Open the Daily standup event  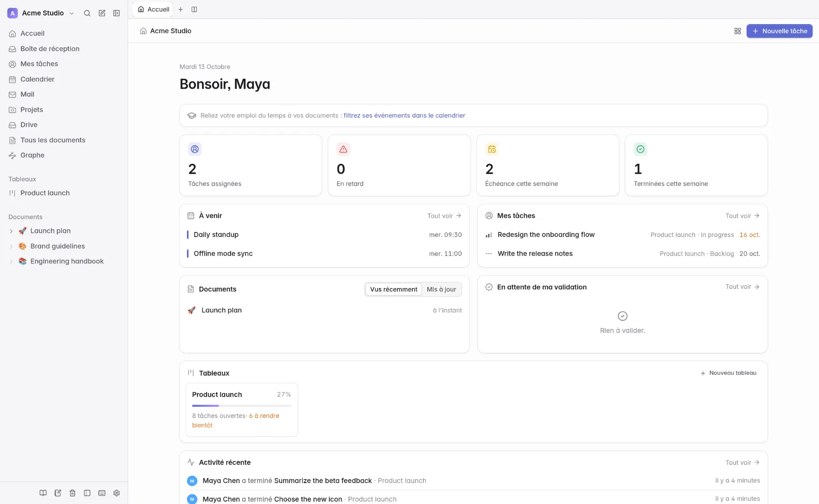pos(324,235)
